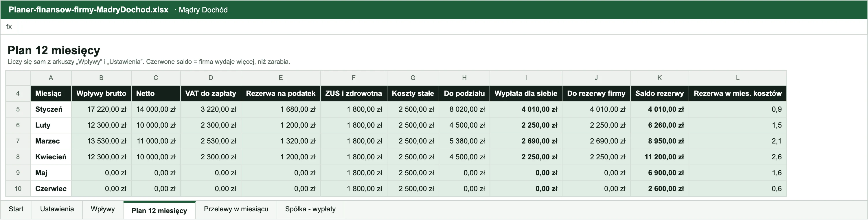
Task: Click reserve months value 2,6
Action: click(x=738, y=157)
